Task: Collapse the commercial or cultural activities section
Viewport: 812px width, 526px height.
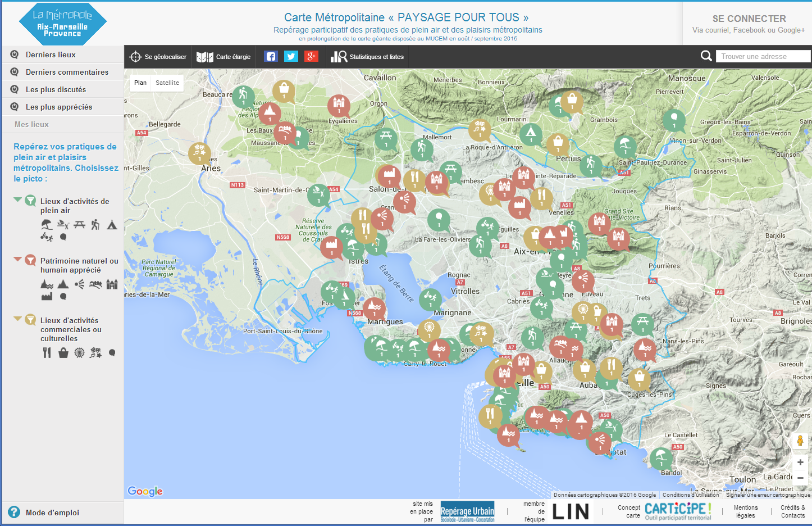Action: click(17, 319)
